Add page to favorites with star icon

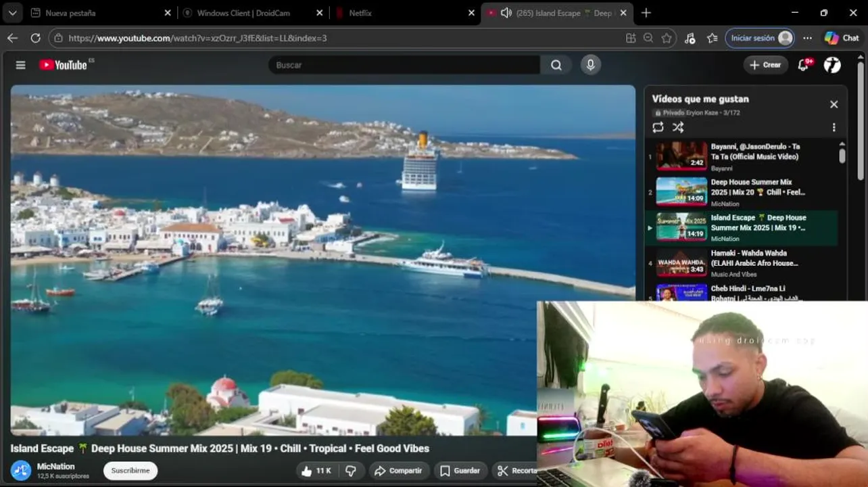(667, 38)
